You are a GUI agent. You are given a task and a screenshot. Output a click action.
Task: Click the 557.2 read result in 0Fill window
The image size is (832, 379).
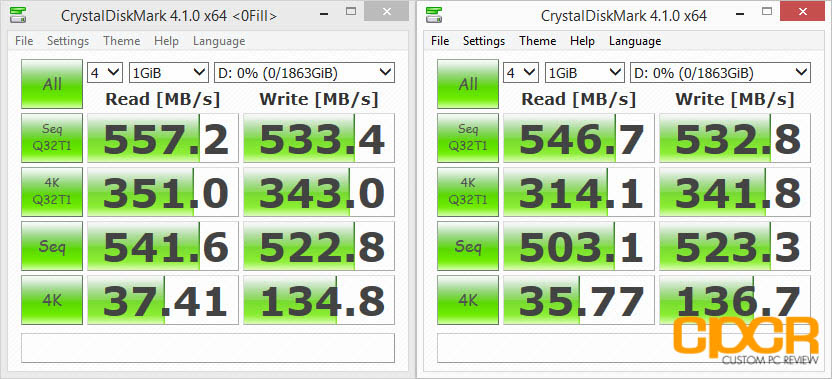tap(163, 138)
